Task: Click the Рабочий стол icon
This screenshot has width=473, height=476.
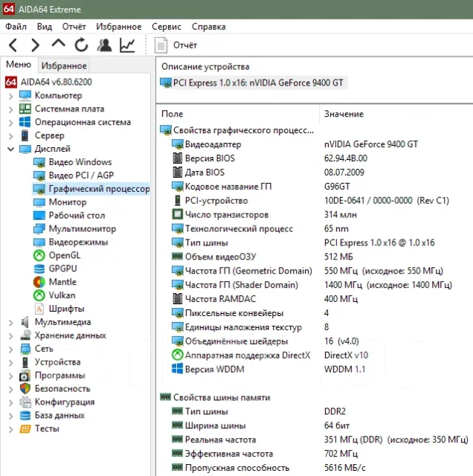Action: tap(39, 216)
